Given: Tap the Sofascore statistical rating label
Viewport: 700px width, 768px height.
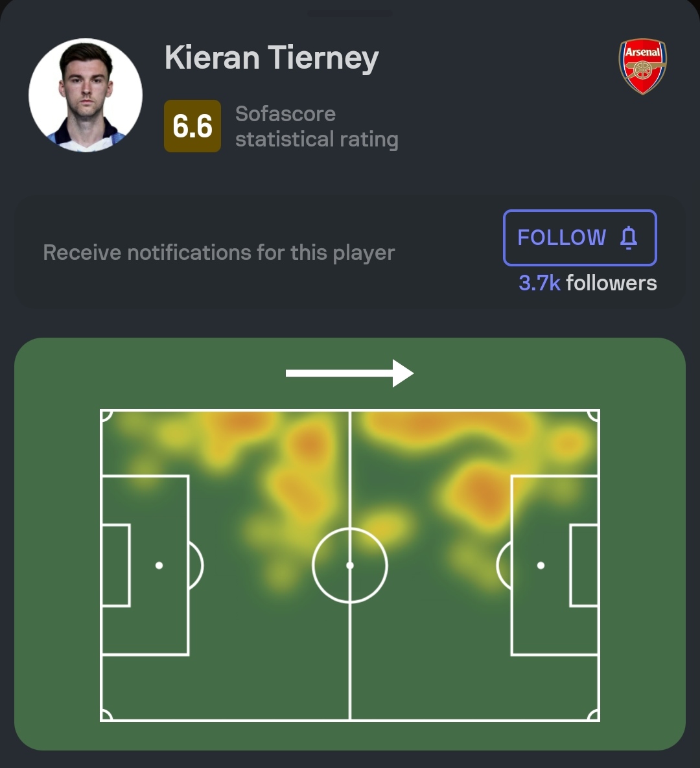Looking at the screenshot, I should 316,126.
